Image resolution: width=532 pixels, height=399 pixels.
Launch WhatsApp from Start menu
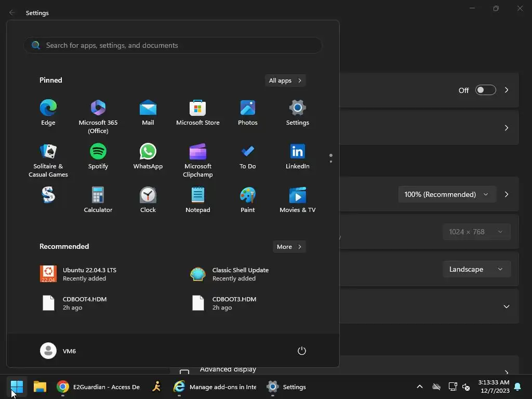pos(148,157)
